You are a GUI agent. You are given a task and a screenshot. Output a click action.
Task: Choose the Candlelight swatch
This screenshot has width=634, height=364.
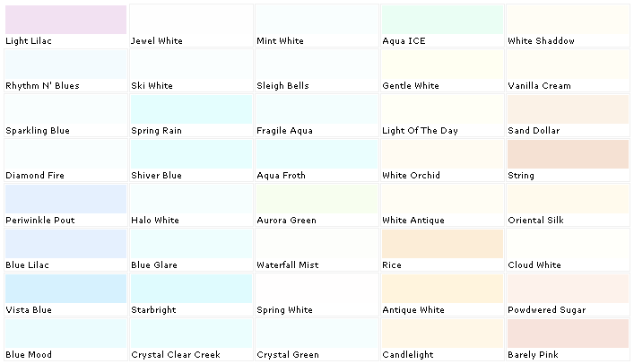pyautogui.click(x=442, y=334)
